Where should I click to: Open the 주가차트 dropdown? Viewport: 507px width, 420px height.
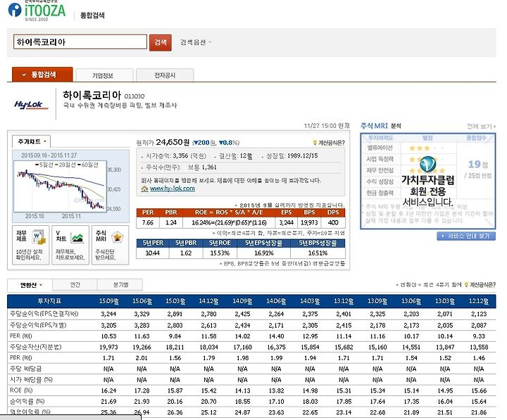click(x=32, y=141)
